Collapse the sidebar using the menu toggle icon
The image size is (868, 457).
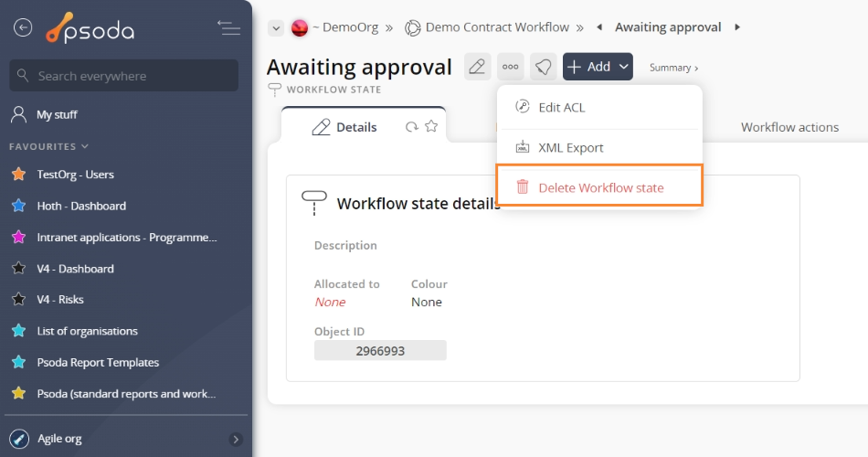(x=228, y=28)
